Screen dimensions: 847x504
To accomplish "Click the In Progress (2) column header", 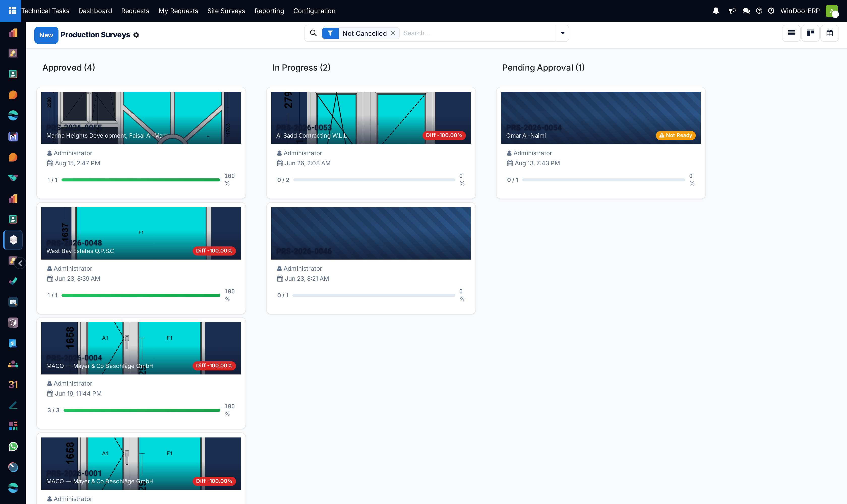I will [x=301, y=68].
